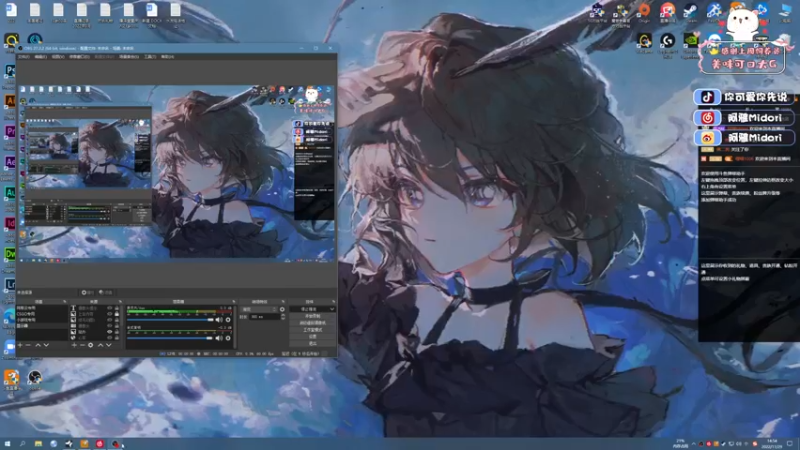
Task: Adjust the upper mixer channel volume slider
Action: click(170, 320)
